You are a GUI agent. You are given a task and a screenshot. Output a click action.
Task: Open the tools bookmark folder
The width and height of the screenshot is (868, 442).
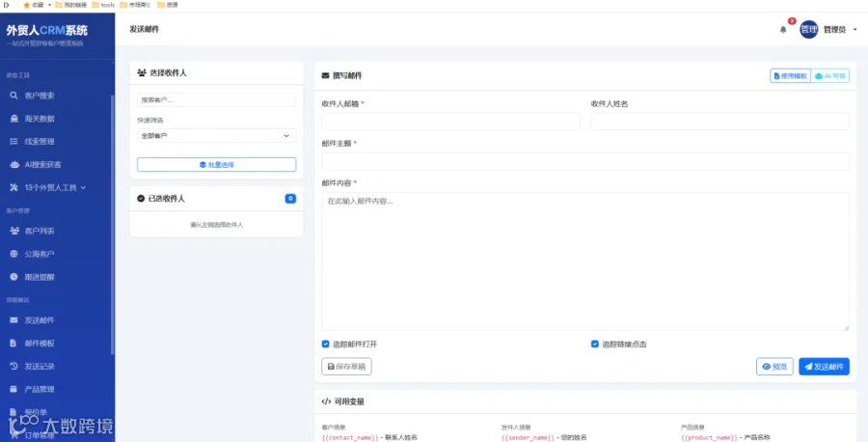[x=103, y=5]
